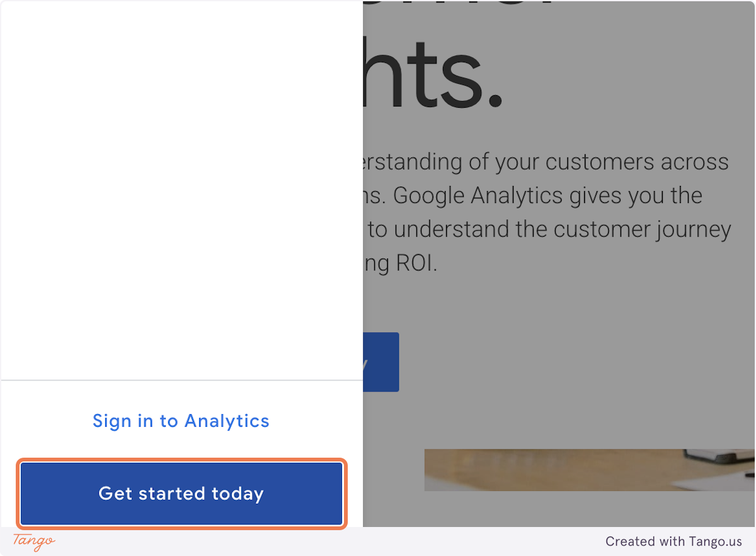Click the Tango.us attribution text
The height and width of the screenshot is (556, 756).
[674, 542]
